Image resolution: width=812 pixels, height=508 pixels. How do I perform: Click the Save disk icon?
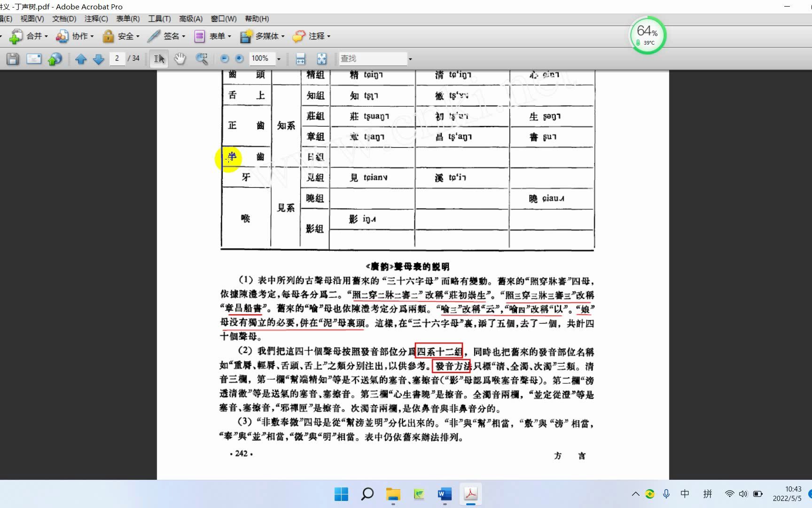(x=13, y=59)
